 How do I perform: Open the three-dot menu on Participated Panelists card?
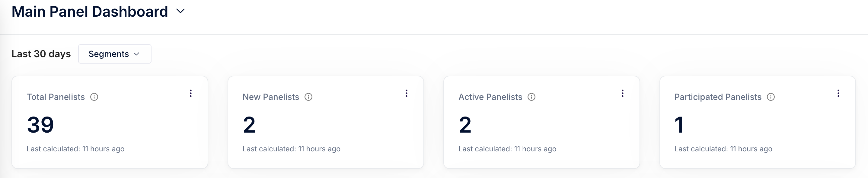pos(838,93)
